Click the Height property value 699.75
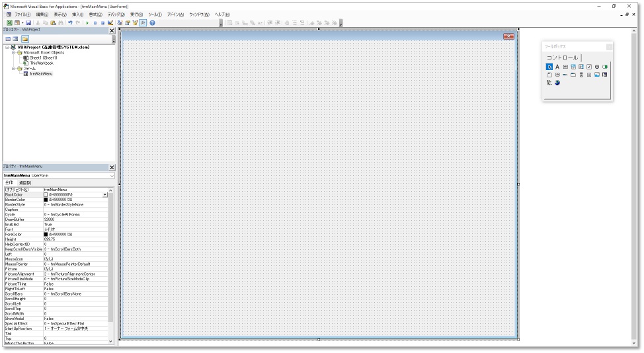This screenshot has width=644, height=353. coord(75,239)
